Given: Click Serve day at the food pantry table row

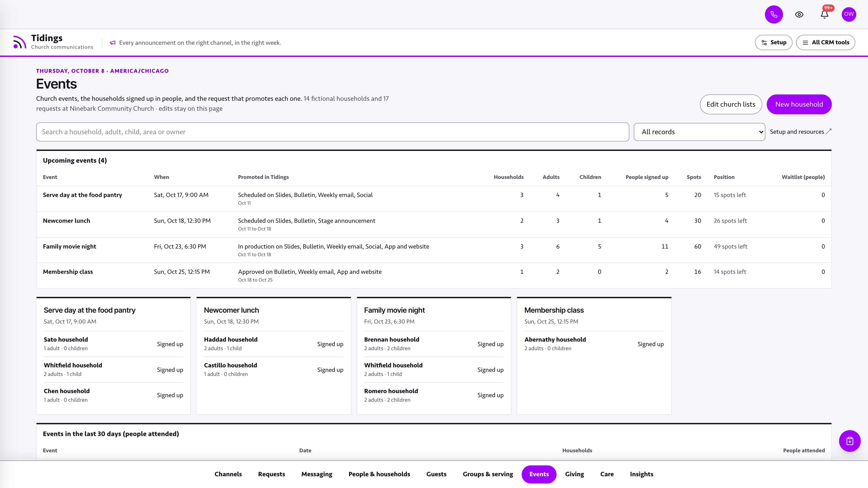Looking at the screenshot, I should click(x=434, y=199).
